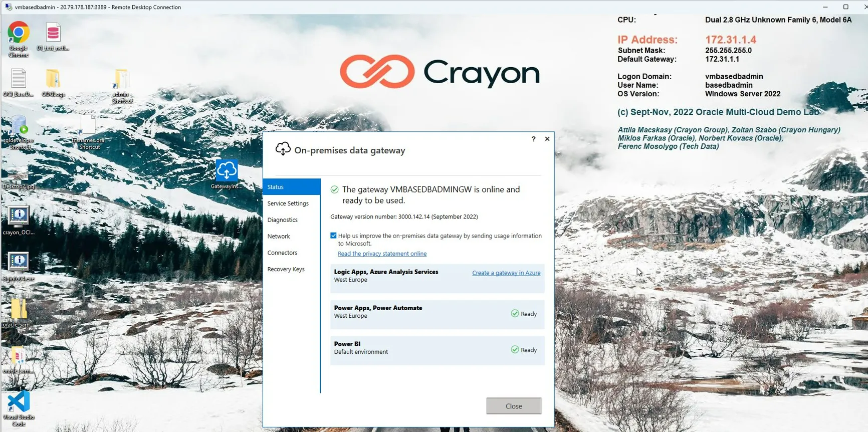This screenshot has height=432, width=868.
Task: Click the cloud gateway logo in dialog header
Action: pyautogui.click(x=283, y=149)
